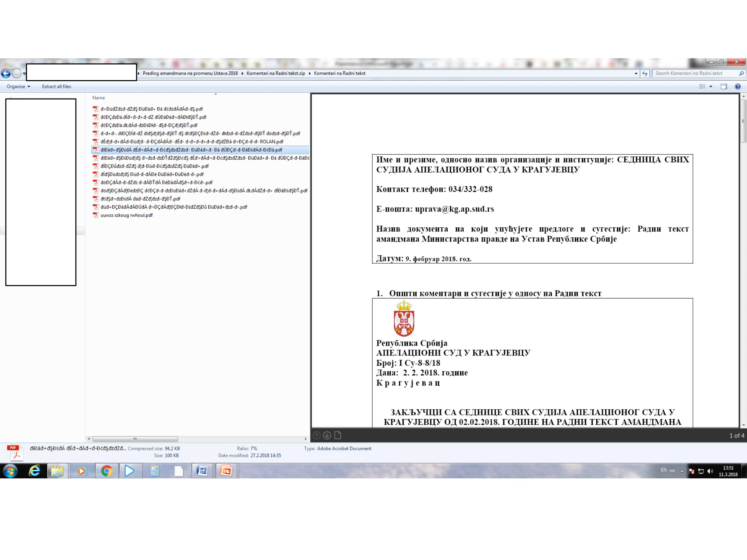
Task: Show hidden tray icons arrow
Action: pos(682,471)
